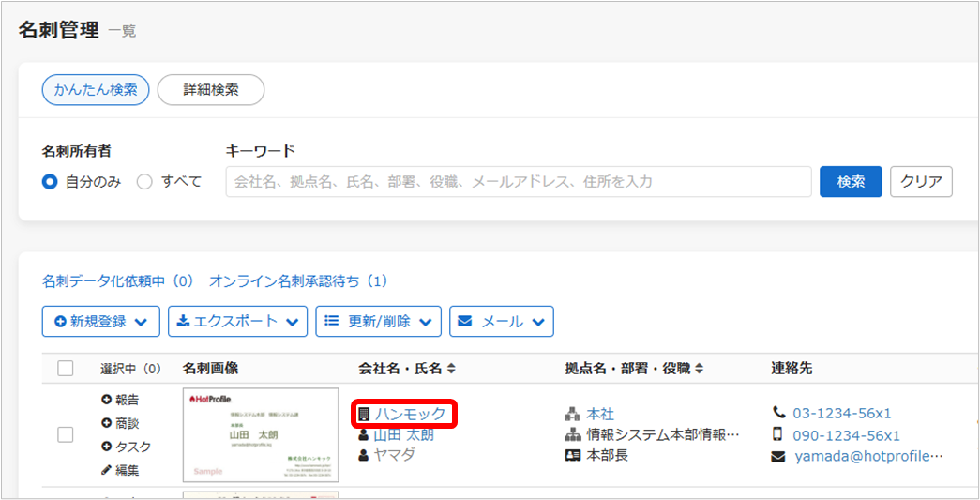Click the sort arrows on 会社名・氏名 column

click(x=451, y=369)
